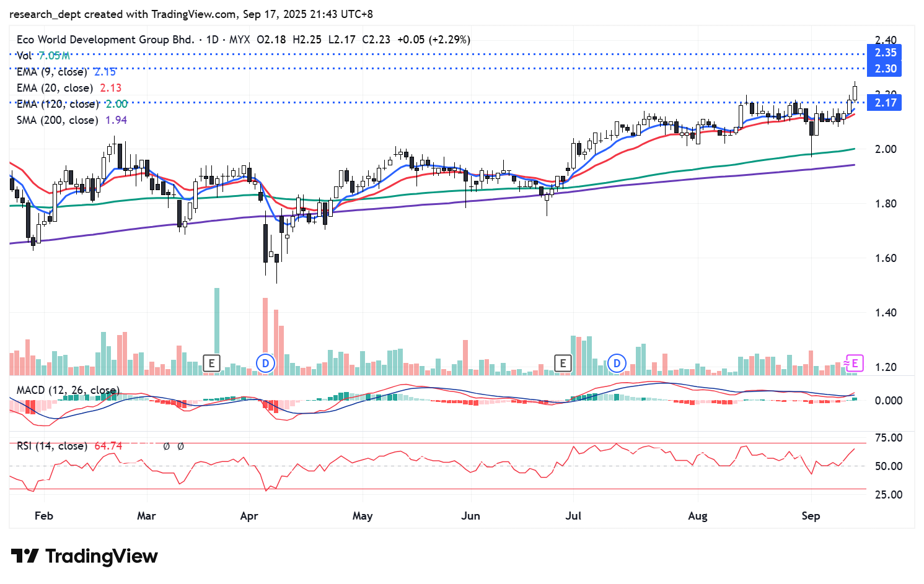The width and height of the screenshot is (924, 584).
Task: Click the Vol 7.05M volume legend
Action: point(43,56)
